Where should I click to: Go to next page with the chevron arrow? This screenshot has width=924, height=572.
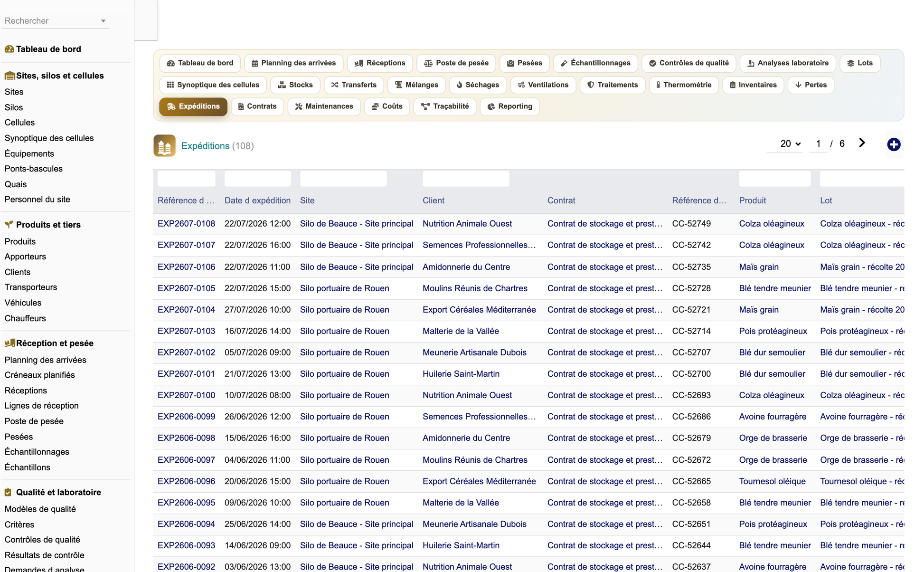tap(862, 143)
